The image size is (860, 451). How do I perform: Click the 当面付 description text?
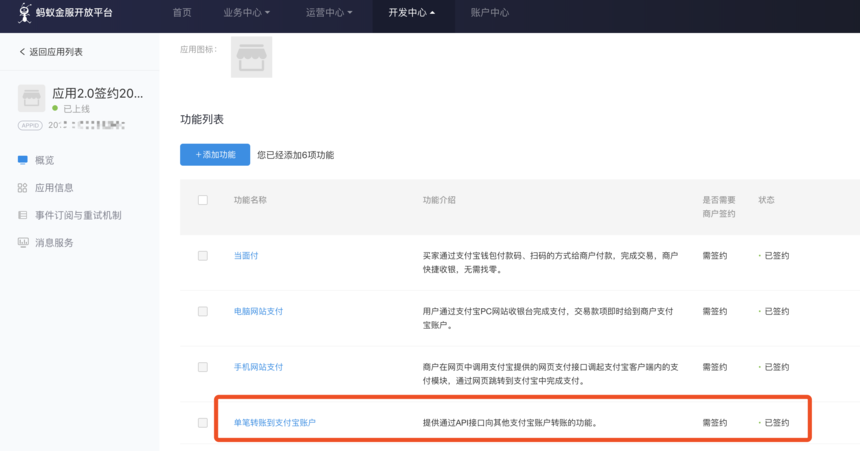coord(550,262)
